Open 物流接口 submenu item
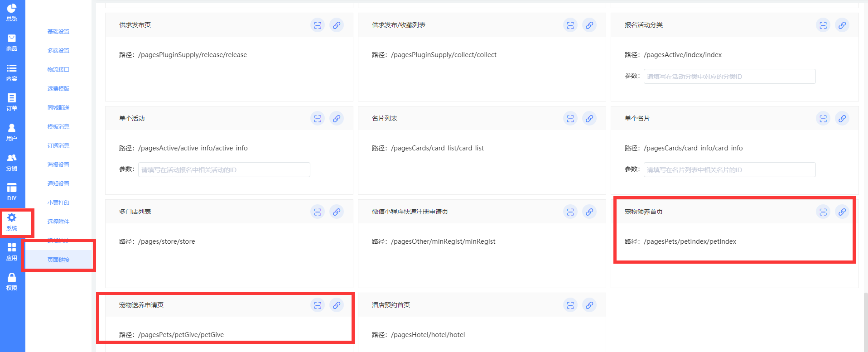 (58, 70)
